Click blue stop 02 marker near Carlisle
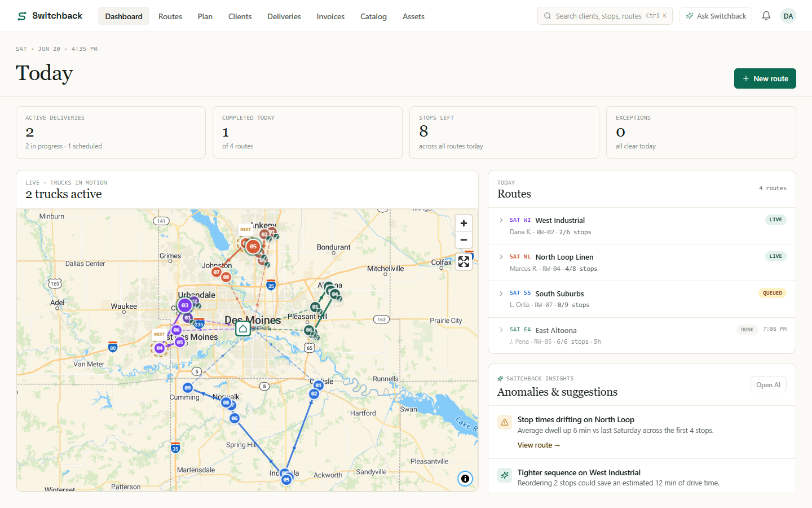This screenshot has height=508, width=812. pyautogui.click(x=314, y=393)
